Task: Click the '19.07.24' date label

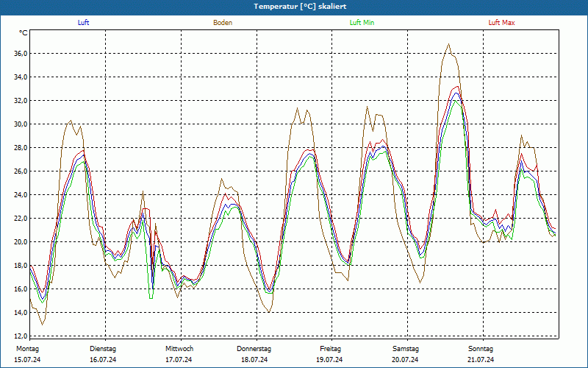Action: [x=329, y=360]
